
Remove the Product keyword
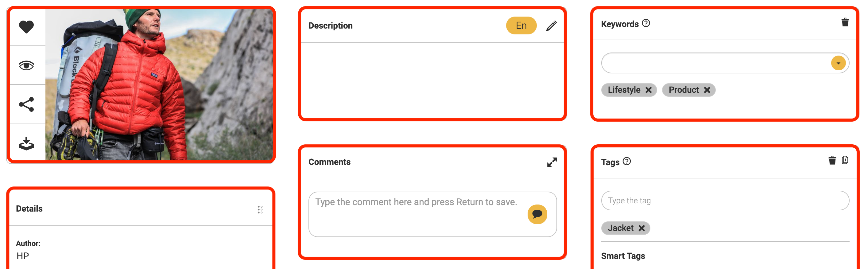coord(707,90)
